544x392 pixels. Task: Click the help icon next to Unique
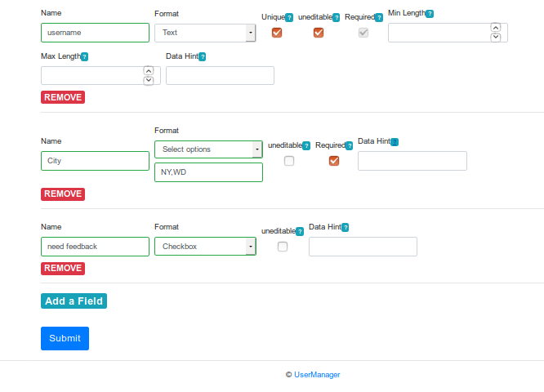pos(289,17)
